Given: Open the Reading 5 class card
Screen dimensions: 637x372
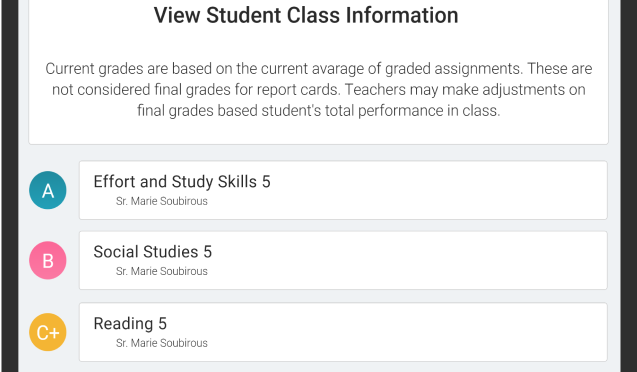Looking at the screenshot, I should coord(343,332).
